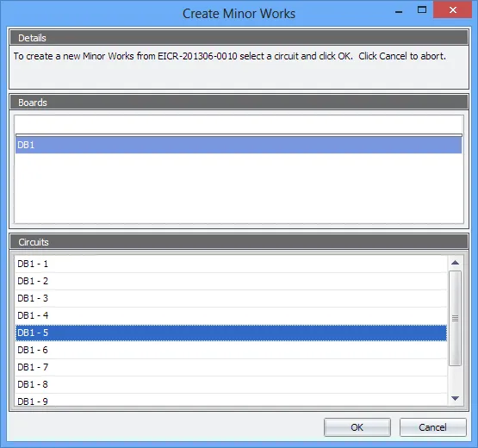Select circuit DB1 - 1
478x448 pixels.
(231, 264)
